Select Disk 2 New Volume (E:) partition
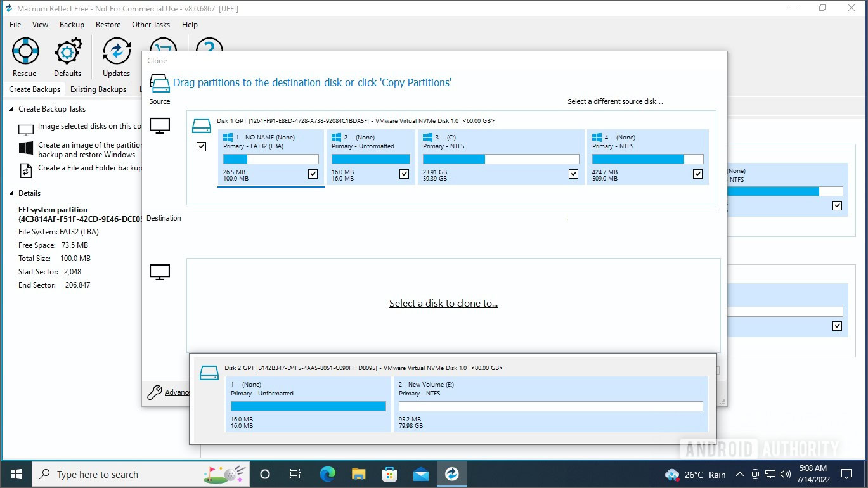The width and height of the screenshot is (868, 488). 550,404
